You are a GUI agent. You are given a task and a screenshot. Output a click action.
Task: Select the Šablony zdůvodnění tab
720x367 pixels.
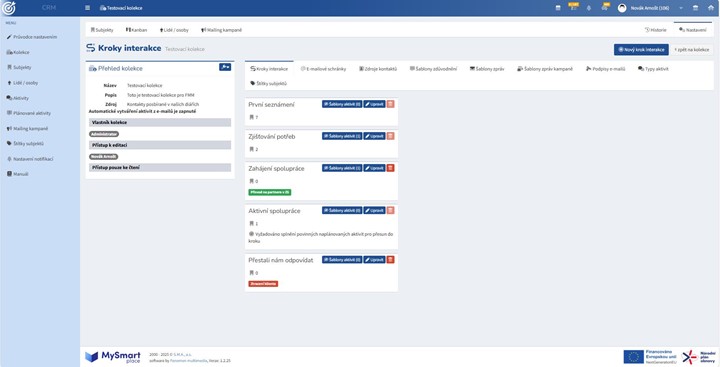click(433, 69)
